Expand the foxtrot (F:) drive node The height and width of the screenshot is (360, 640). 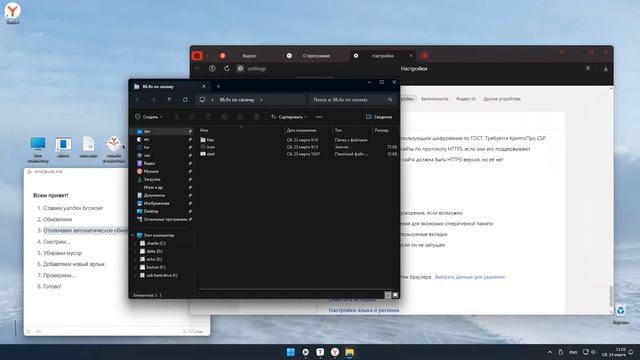pos(136,267)
